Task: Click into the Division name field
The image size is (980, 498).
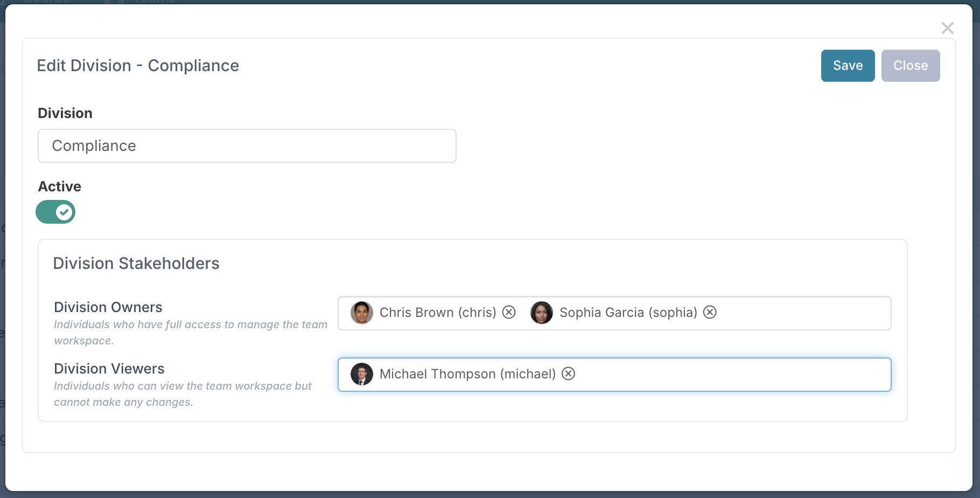Action: (x=247, y=146)
